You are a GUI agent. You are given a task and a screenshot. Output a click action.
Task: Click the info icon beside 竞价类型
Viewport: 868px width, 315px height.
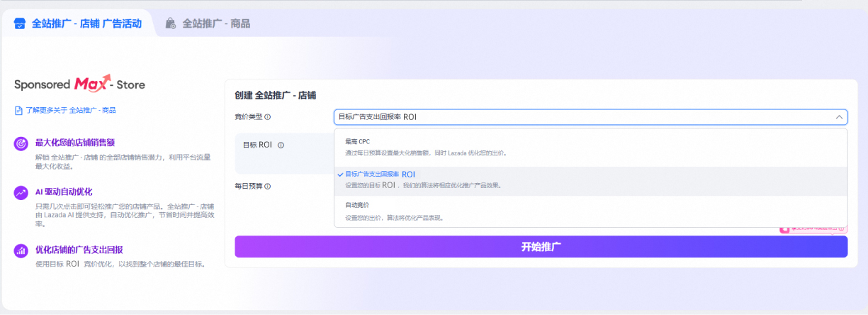pos(268,117)
